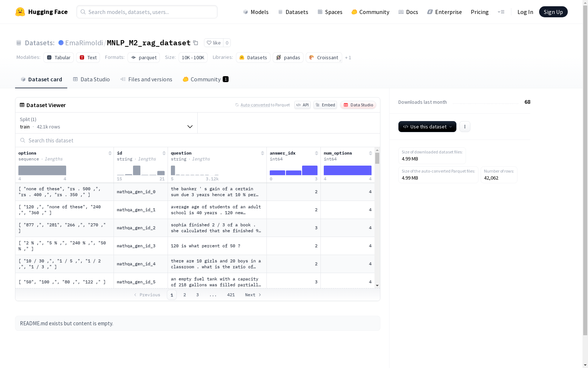Screen dimensions: 588x368
Task: Open Spaces in the top navigation
Action: pos(330,12)
